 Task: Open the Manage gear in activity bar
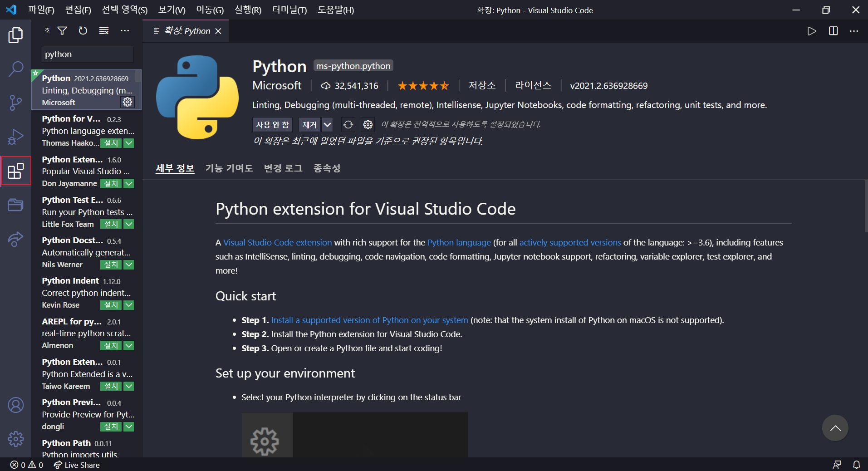coord(15,439)
